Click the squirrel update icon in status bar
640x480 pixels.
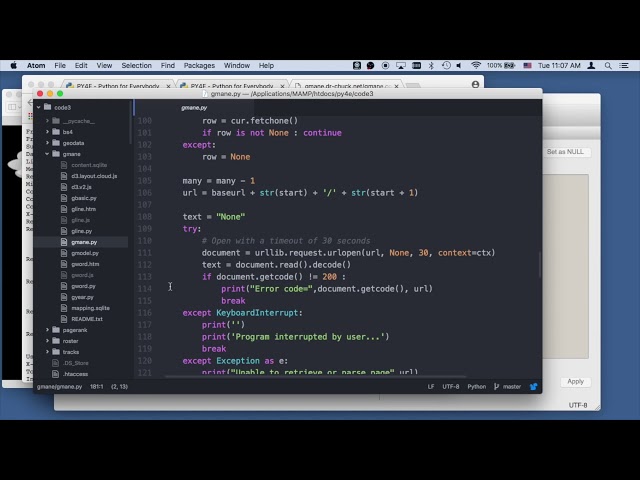(533, 387)
